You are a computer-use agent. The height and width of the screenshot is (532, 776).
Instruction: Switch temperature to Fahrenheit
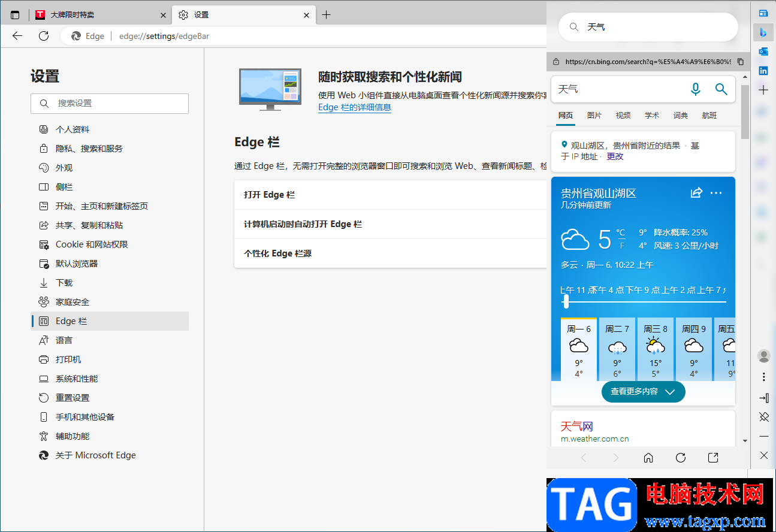(622, 246)
